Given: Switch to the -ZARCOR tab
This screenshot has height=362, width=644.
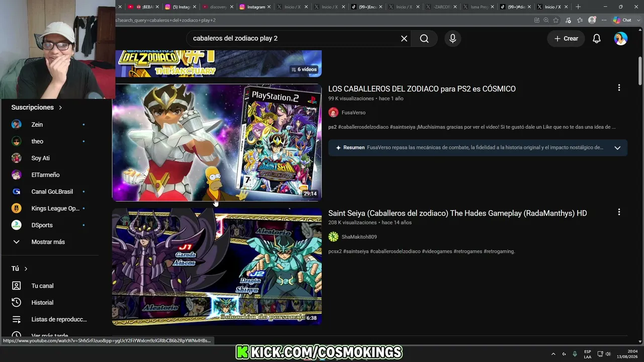Looking at the screenshot, I should click(x=441, y=7).
